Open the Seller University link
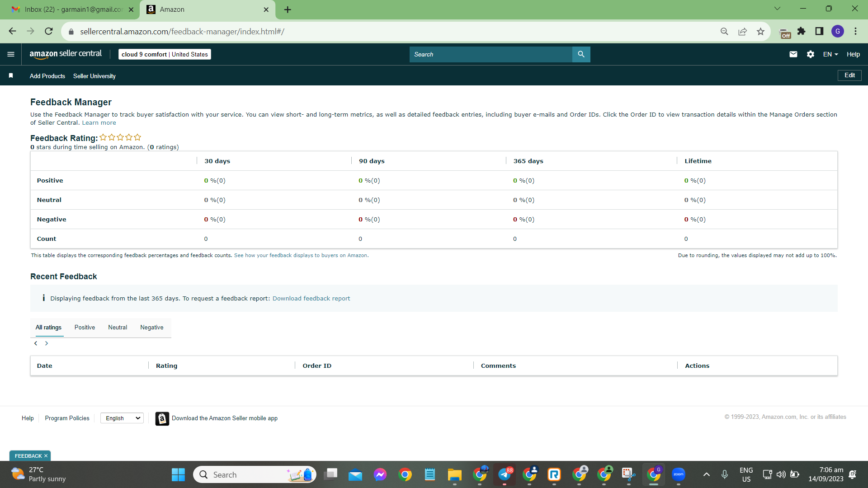Image resolution: width=868 pixels, height=488 pixels. click(x=94, y=76)
